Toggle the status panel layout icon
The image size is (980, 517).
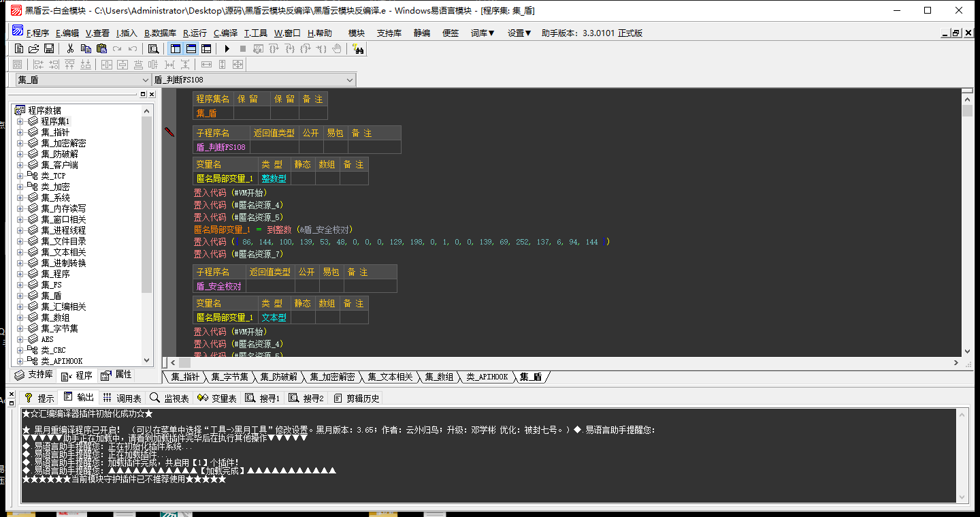pyautogui.click(x=191, y=49)
